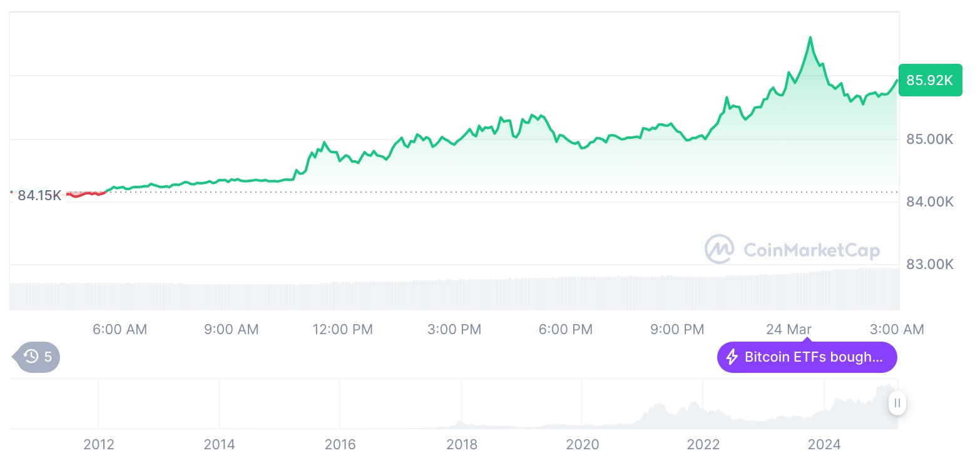Click the 3:00 PM time axis label
The width and height of the screenshot is (980, 458).
[454, 329]
